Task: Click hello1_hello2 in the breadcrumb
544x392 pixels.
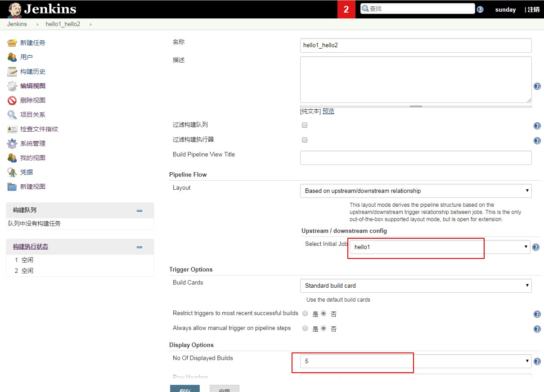Action: click(63, 24)
